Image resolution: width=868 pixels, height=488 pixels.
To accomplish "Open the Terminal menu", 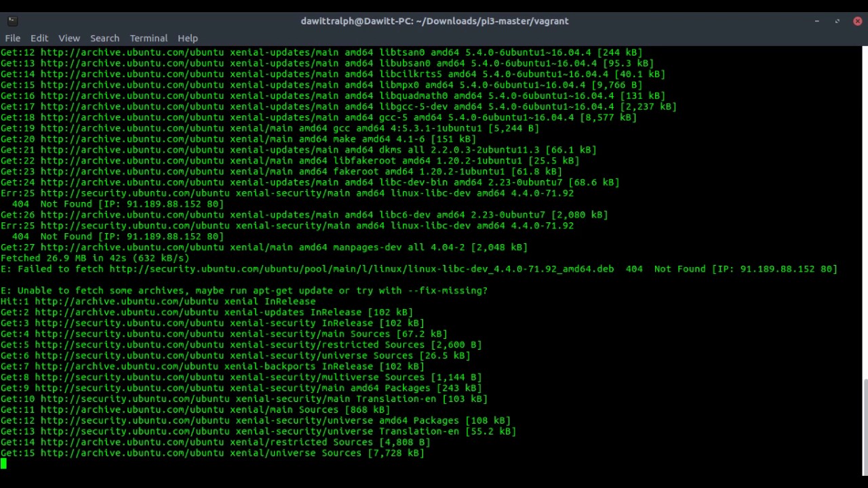I will click(x=149, y=38).
